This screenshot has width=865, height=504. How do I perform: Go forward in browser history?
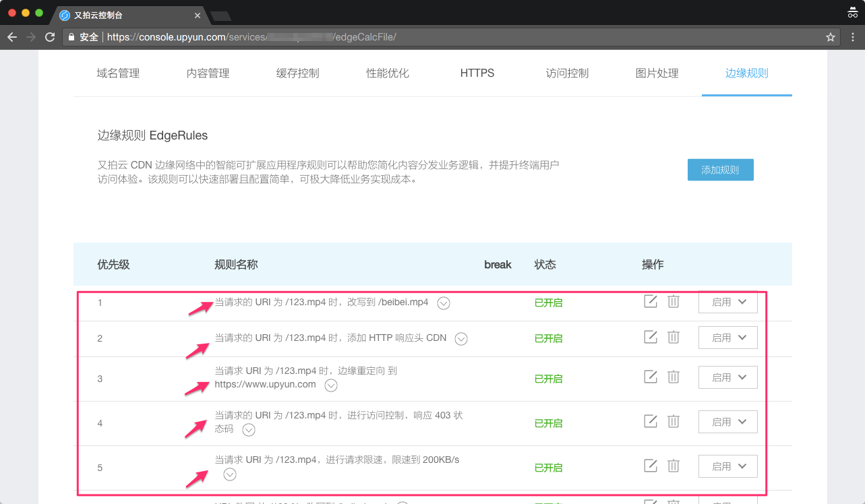click(31, 37)
